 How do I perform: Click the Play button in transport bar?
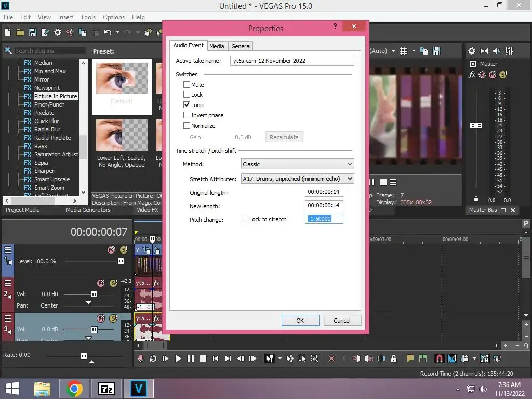coord(178,358)
